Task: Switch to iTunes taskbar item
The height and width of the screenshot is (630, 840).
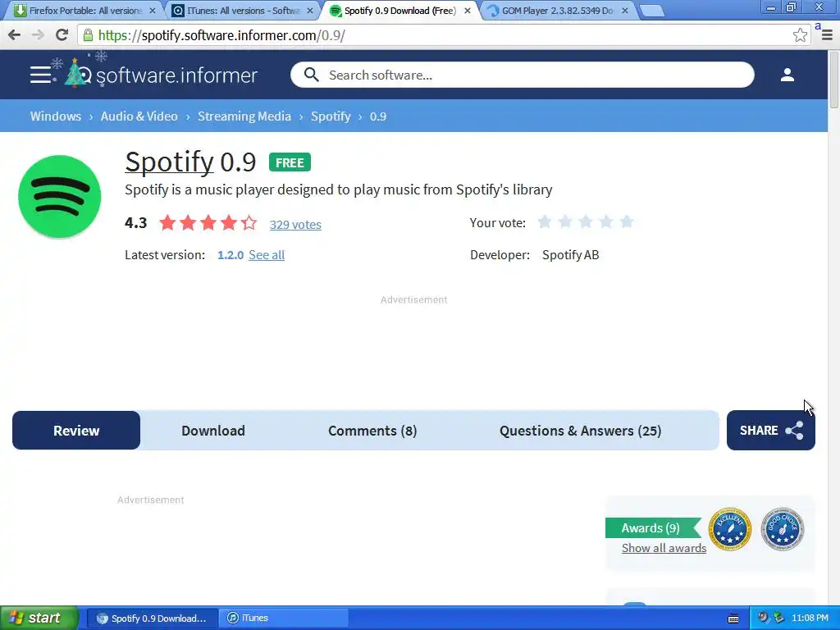Action: point(283,619)
